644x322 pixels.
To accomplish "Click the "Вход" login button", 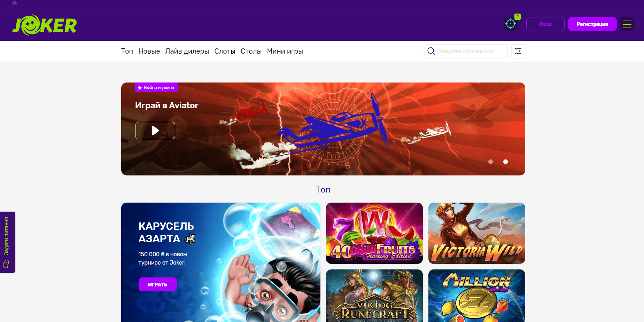I will pos(545,24).
